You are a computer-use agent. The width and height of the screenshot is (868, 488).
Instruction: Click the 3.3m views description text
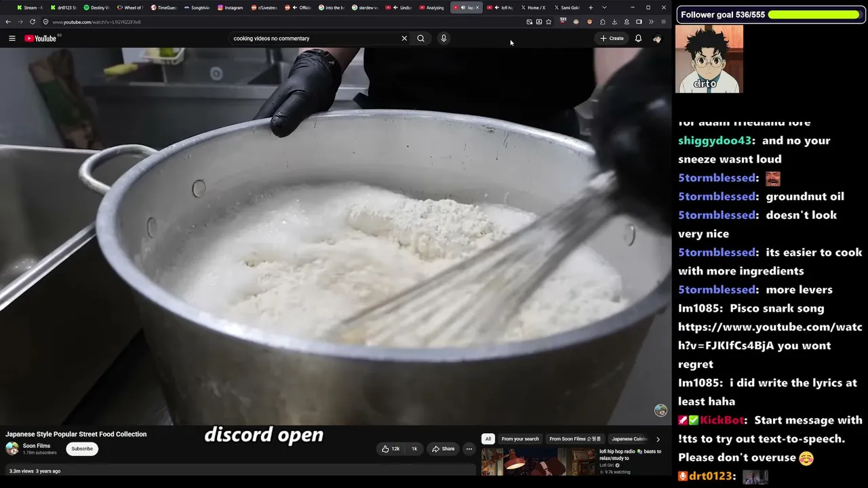(x=35, y=471)
